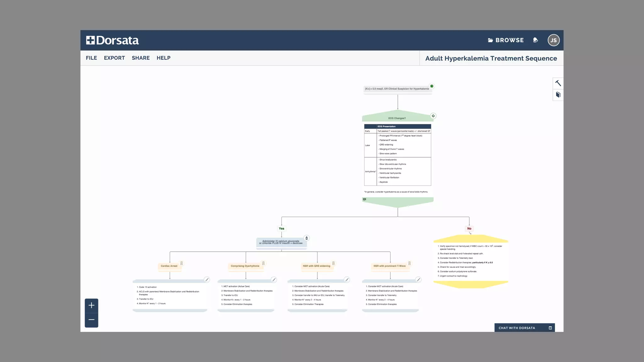The width and height of the screenshot is (644, 362).
Task: Open the SHARE menu
Action: (x=141, y=58)
